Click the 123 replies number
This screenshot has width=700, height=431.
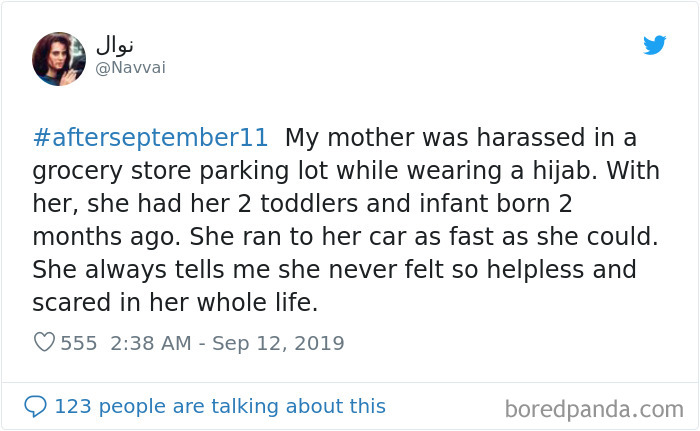[x=71, y=406]
